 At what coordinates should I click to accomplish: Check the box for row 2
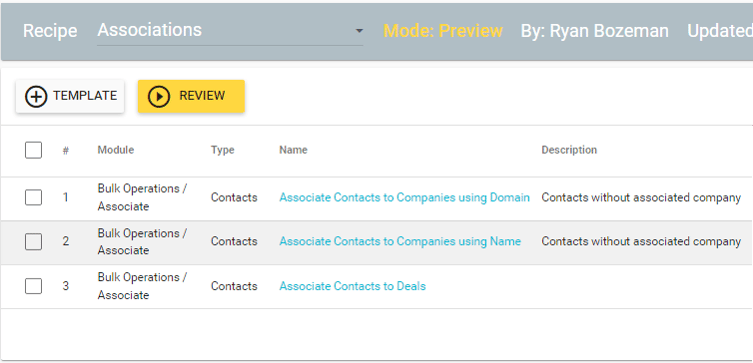tap(33, 242)
